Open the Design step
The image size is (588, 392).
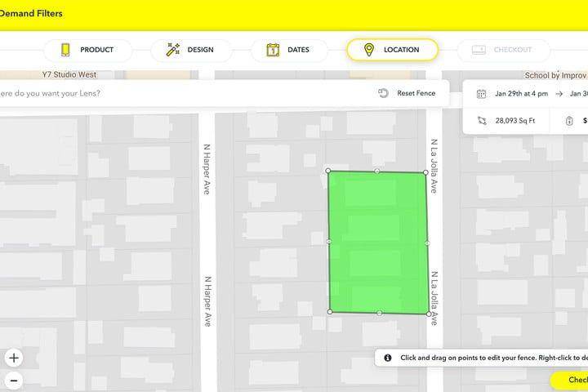191,50
